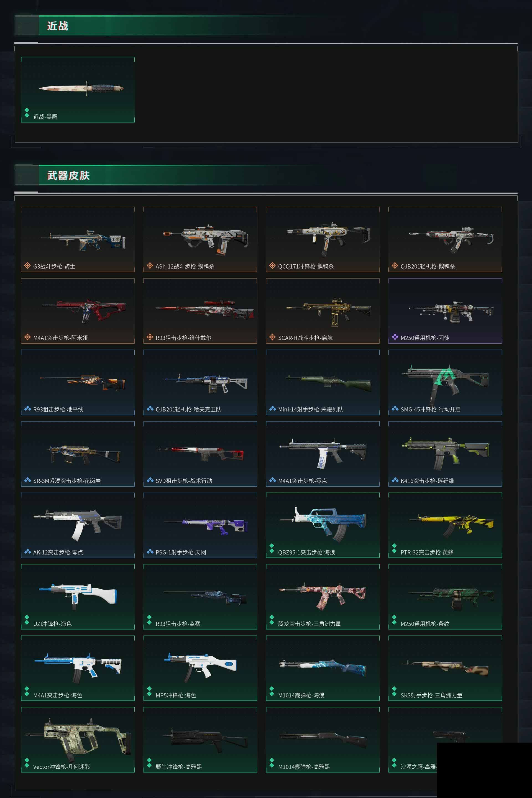Click the green diamond icon beside UZI冲锋枪-海色

pos(27,620)
